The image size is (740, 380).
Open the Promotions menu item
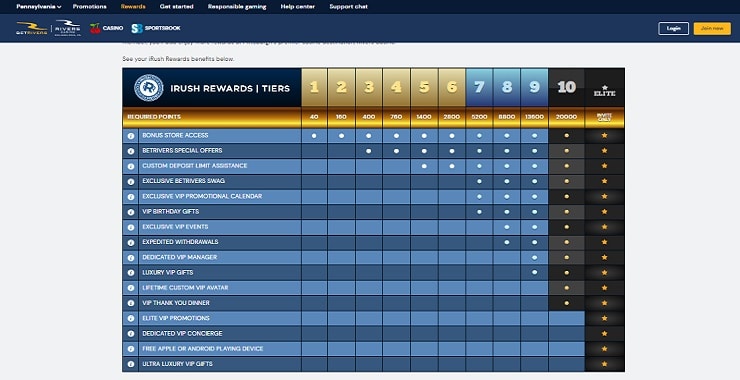[x=90, y=7]
